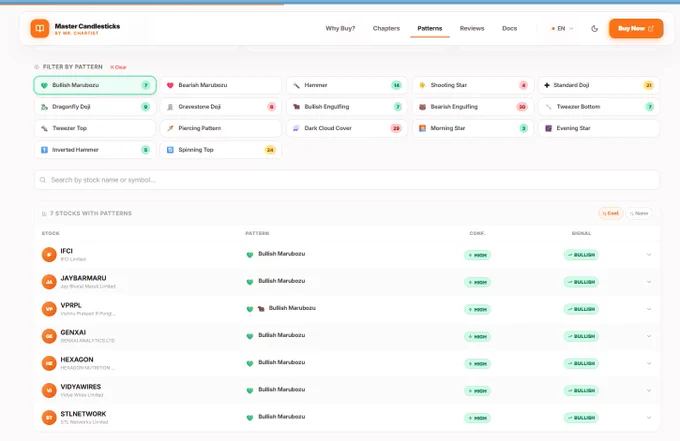Toggle the Bearish Marubozu filter chip
Image resolution: width=680 pixels, height=441 pixels.
click(x=221, y=85)
